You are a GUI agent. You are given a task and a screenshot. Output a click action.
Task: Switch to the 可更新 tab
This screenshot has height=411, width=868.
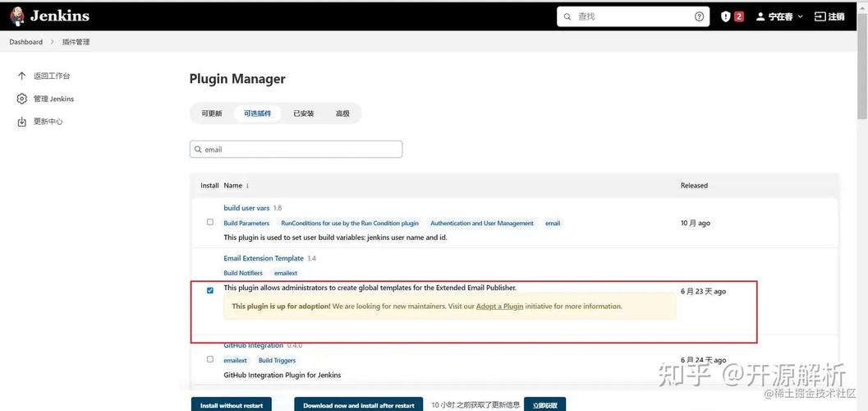[x=212, y=113]
